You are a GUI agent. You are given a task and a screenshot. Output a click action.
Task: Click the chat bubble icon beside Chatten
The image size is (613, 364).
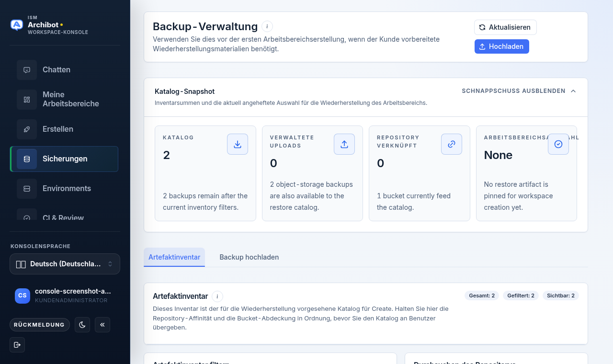(x=27, y=70)
